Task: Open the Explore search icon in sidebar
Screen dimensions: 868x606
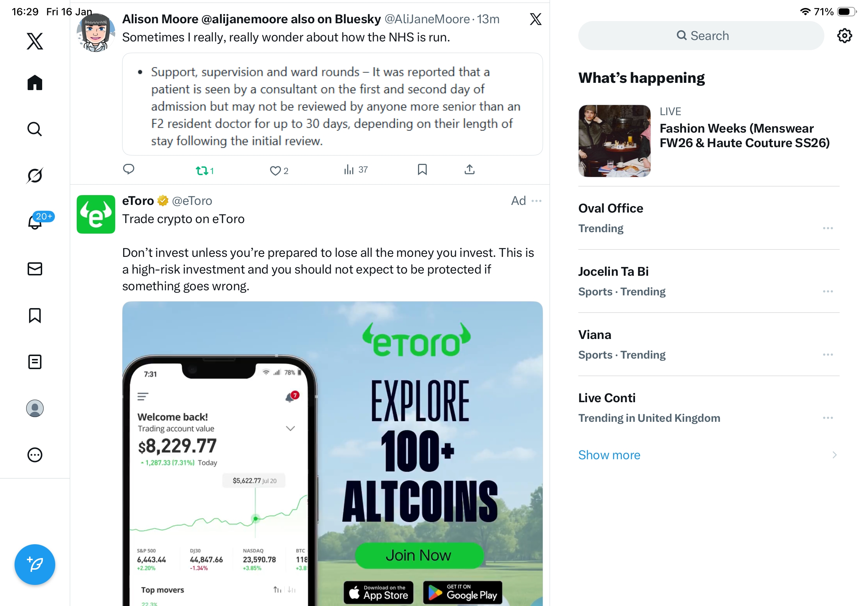Action: (x=35, y=129)
